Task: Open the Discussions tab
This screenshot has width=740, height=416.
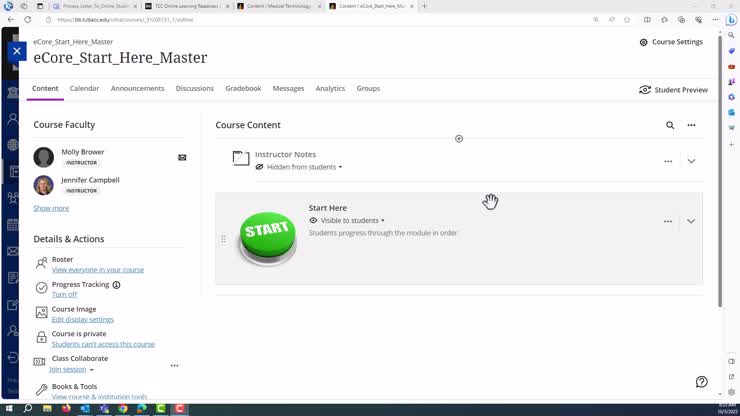Action: pos(194,88)
